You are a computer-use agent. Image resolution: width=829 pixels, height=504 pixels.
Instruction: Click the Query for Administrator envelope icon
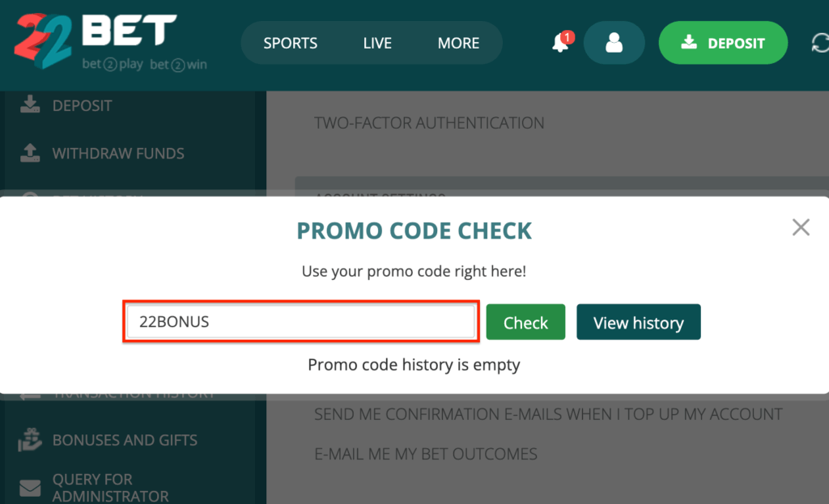tap(30, 488)
